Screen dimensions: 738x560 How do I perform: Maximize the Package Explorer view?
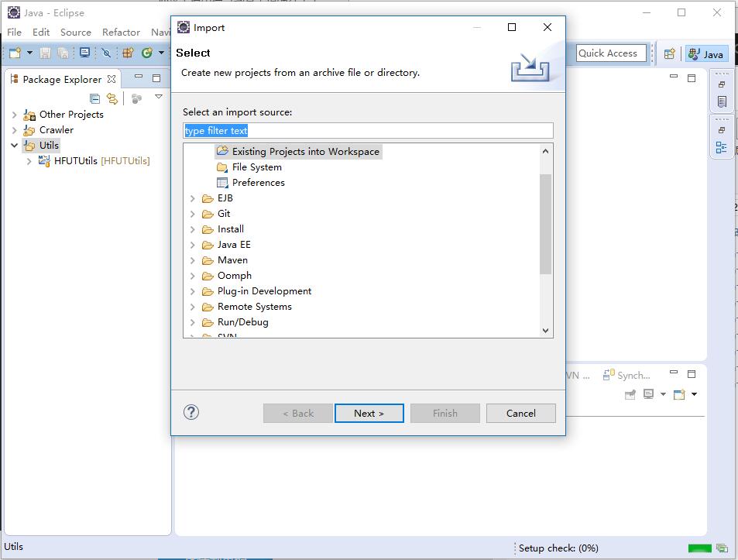pyautogui.click(x=156, y=78)
